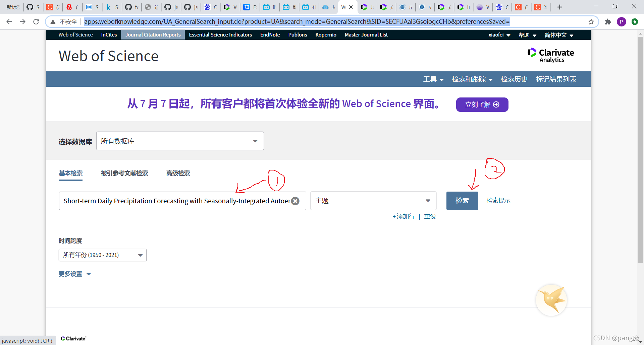Open 检索历史 search history
This screenshot has width=644, height=345.
coord(514,79)
